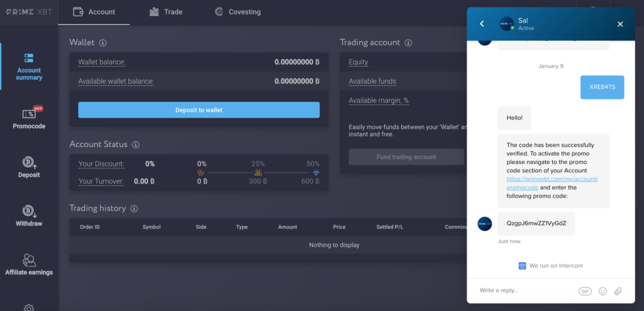Click Sal's avatar in chat header
644x311 pixels.
tap(507, 24)
